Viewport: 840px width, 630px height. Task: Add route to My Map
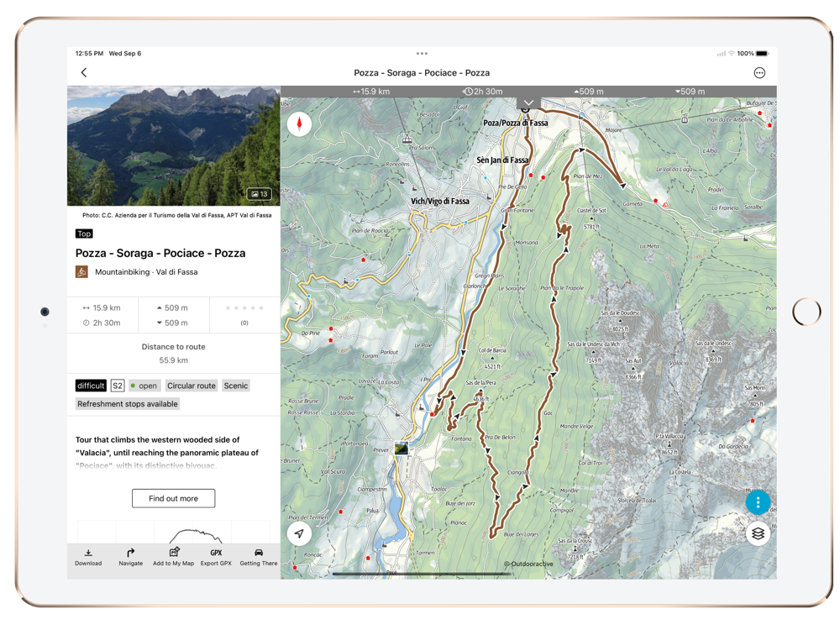[174, 557]
